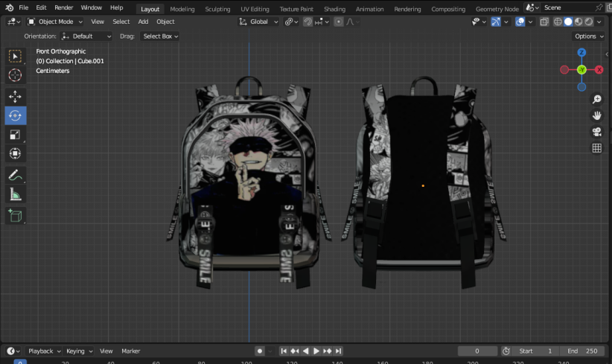Open the Edit menu

point(41,7)
